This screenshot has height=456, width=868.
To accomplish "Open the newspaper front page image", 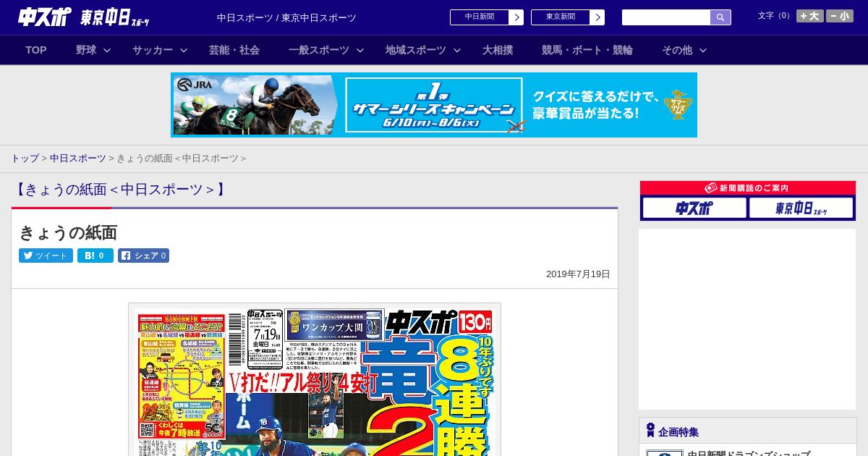I will pos(315,380).
